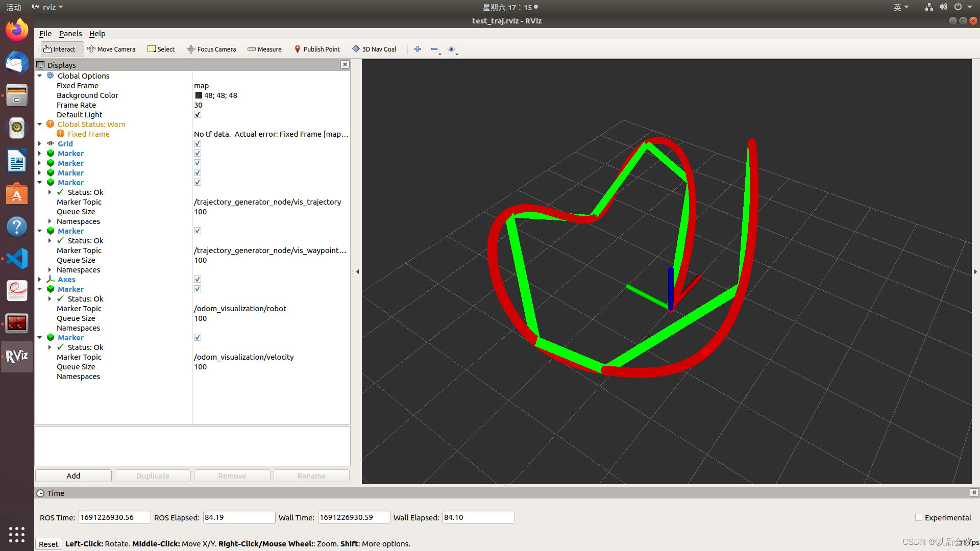Disable the Axes display checkbox
This screenshot has height=551, width=980.
click(x=198, y=280)
